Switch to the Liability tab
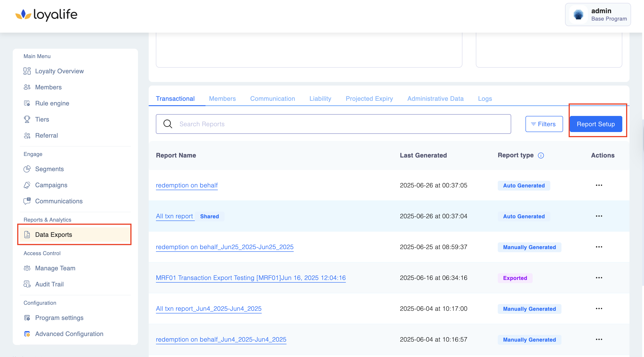Image resolution: width=644 pixels, height=357 pixels. [x=320, y=99]
